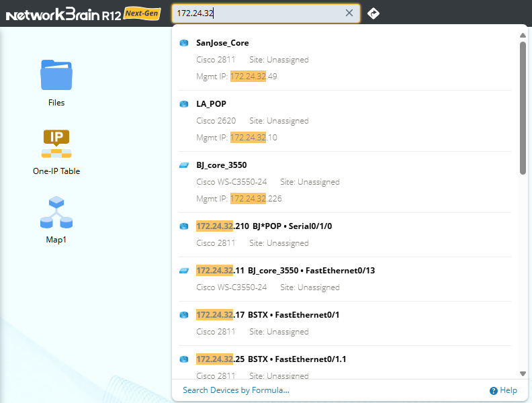The height and width of the screenshot is (403, 532).
Task: Clear the search box with X
Action: click(349, 13)
